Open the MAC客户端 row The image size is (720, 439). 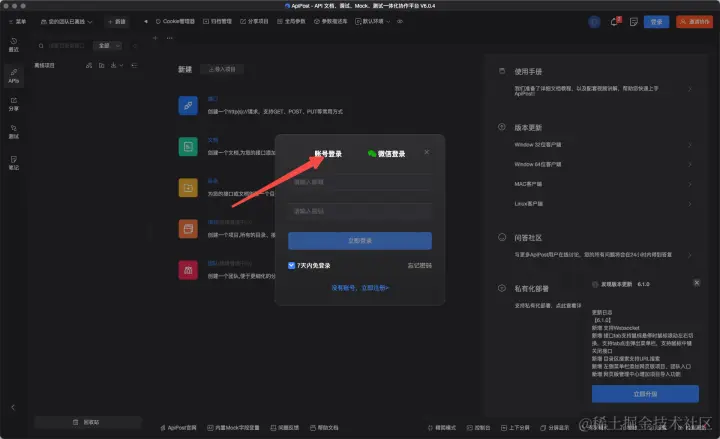pyautogui.click(x=602, y=184)
